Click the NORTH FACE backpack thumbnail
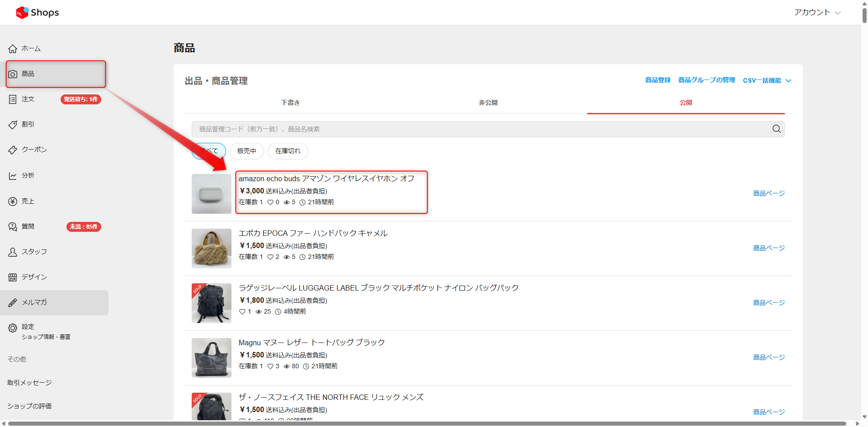The height and width of the screenshot is (427, 868). point(212,406)
